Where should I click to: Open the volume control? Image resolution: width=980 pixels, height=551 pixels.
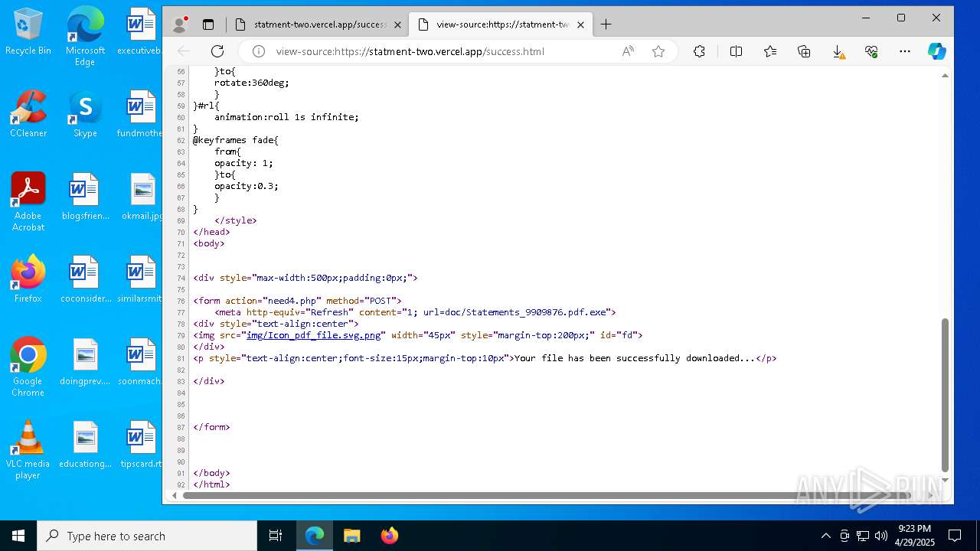point(881,536)
